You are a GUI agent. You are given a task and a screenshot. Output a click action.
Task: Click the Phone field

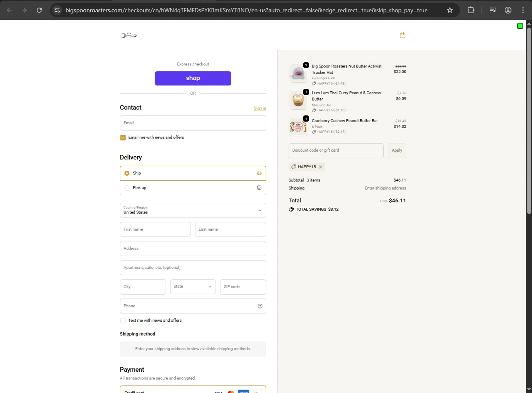click(x=193, y=306)
